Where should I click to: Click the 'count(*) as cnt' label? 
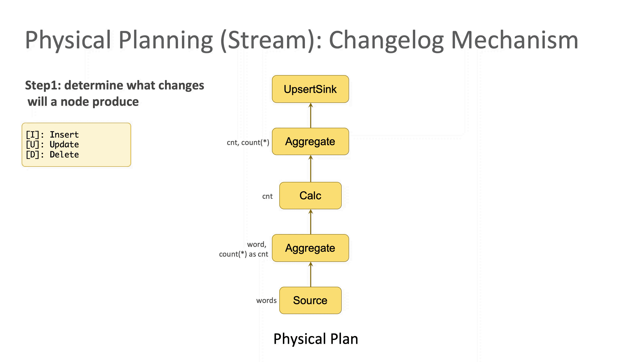(244, 254)
